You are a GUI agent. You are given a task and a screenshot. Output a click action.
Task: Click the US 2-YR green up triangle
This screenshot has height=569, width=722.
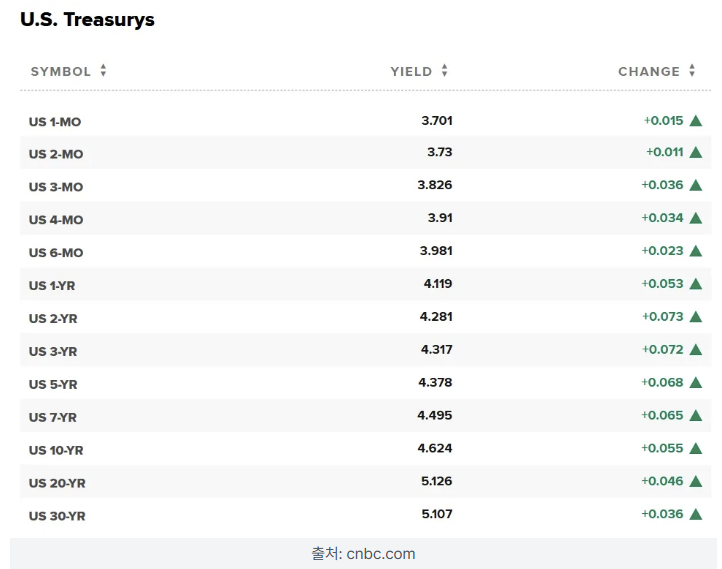tap(696, 317)
